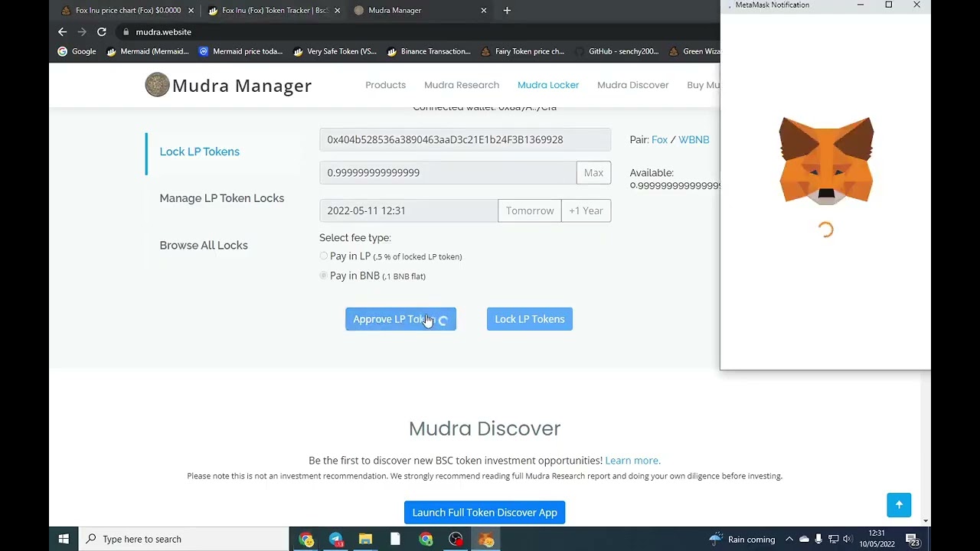Open the volume control in tray

tap(847, 539)
